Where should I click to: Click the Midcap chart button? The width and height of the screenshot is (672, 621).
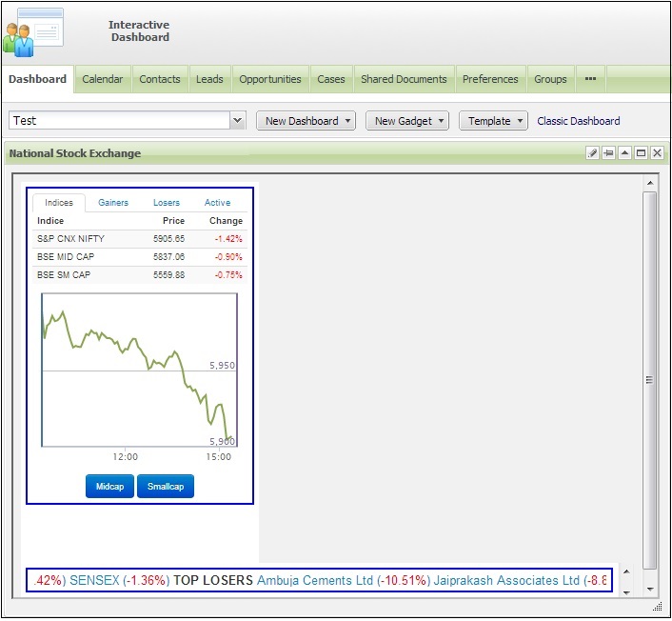pos(109,487)
